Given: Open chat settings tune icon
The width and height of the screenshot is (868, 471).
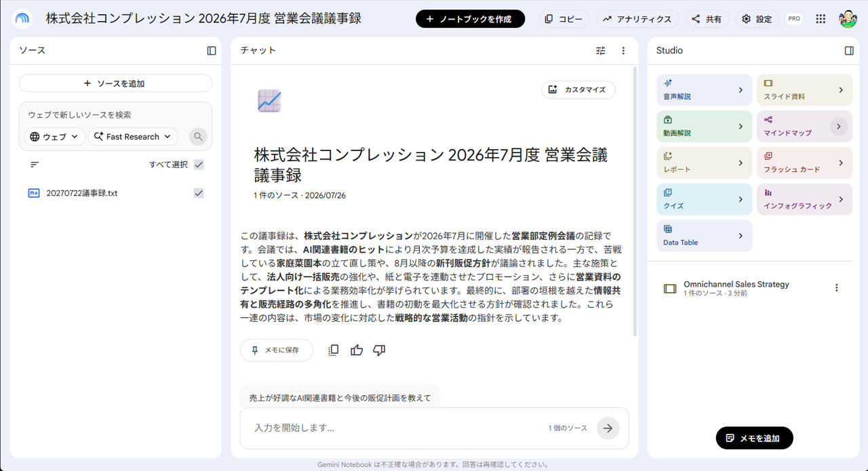Looking at the screenshot, I should point(601,51).
